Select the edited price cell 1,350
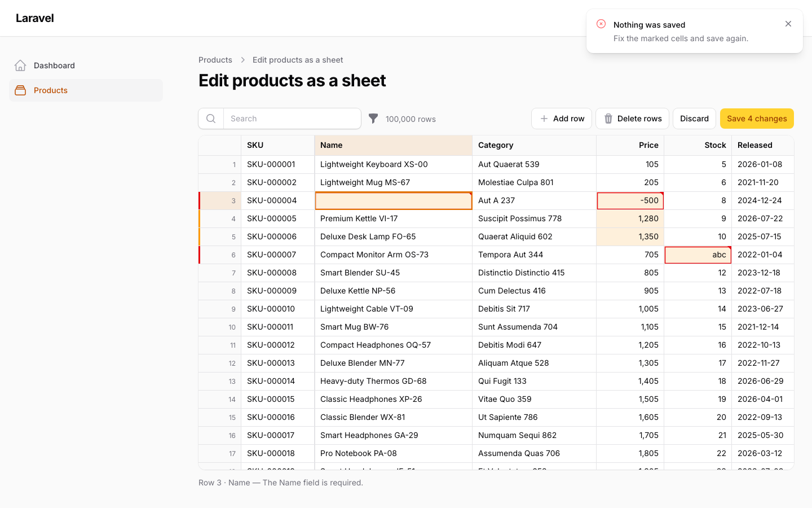 coord(630,237)
